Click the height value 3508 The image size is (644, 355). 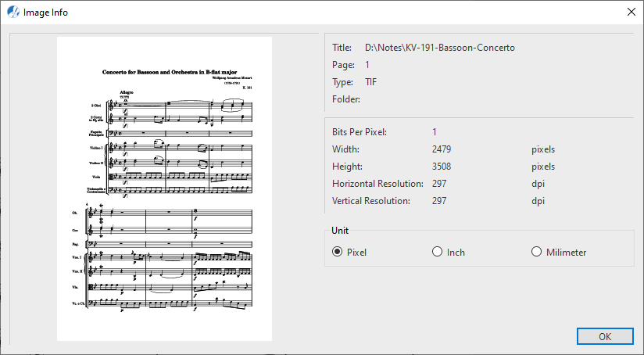click(442, 167)
